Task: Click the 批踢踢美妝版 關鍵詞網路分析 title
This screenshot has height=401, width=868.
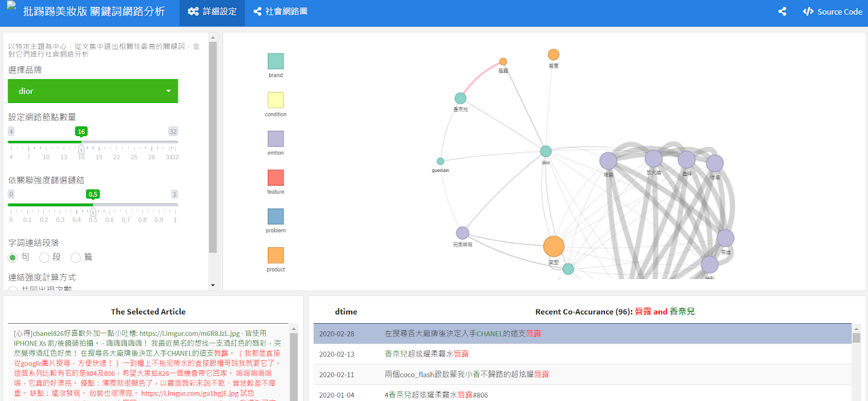Action: [x=94, y=12]
